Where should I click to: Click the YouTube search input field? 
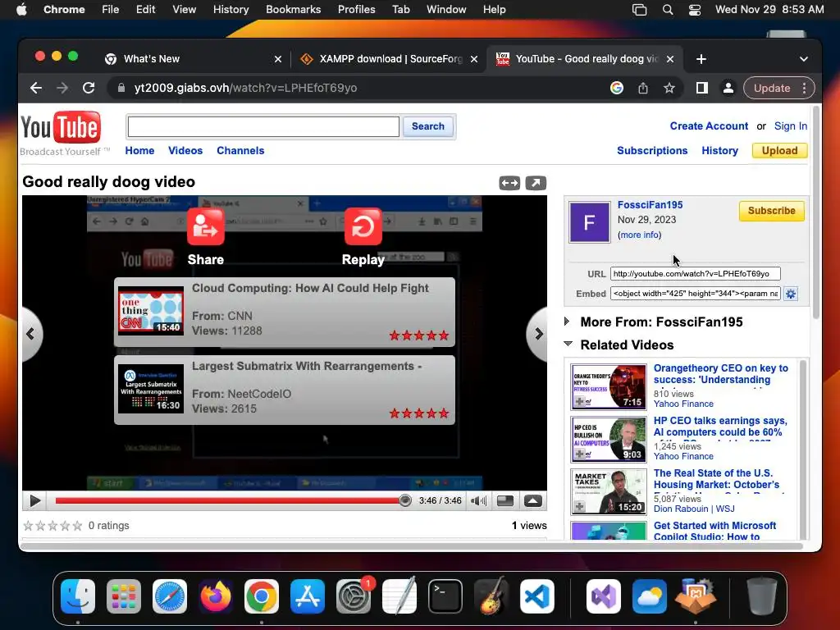click(263, 127)
